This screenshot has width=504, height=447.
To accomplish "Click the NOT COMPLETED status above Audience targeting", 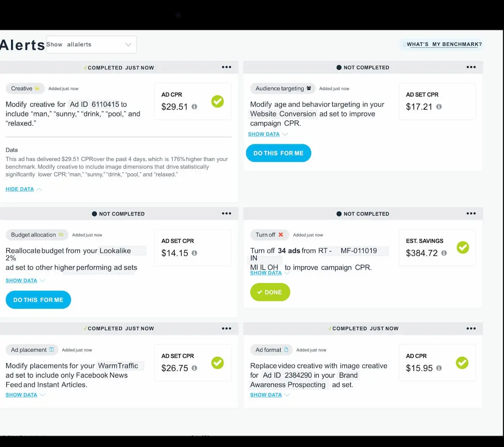I will click(x=363, y=68).
